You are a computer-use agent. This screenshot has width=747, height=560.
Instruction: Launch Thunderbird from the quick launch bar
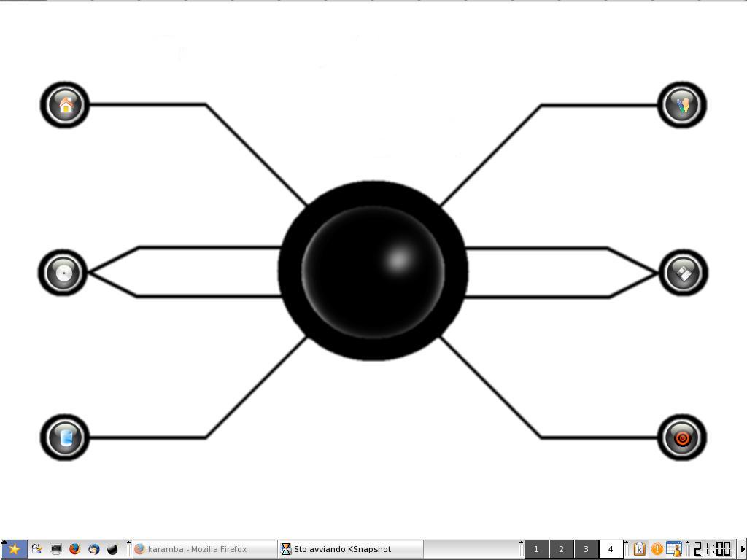[94, 549]
